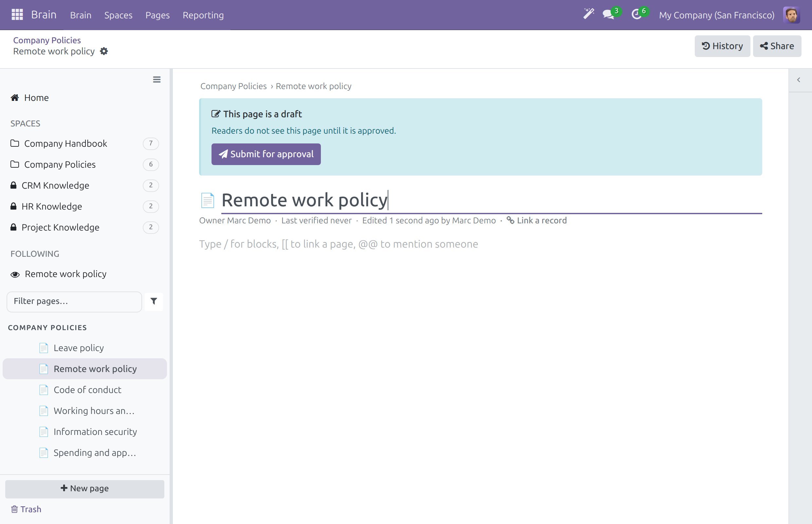The image size is (812, 524).
Task: Focus the Filter pages input
Action: point(74,302)
